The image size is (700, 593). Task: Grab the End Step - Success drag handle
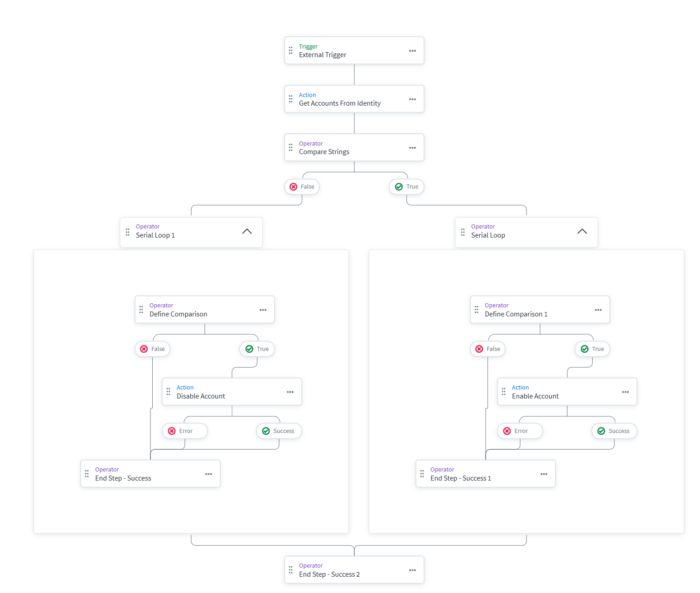[87, 474]
